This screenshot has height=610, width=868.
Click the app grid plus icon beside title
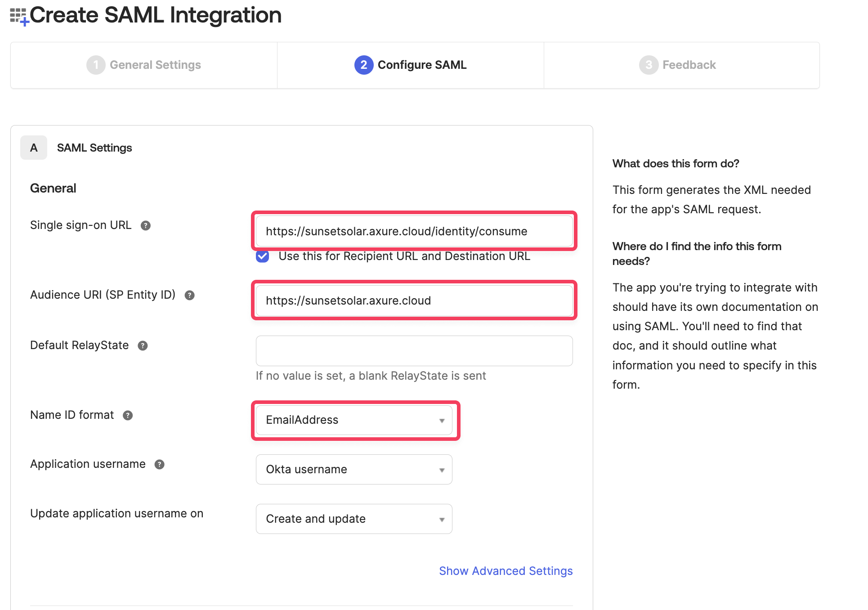(19, 17)
